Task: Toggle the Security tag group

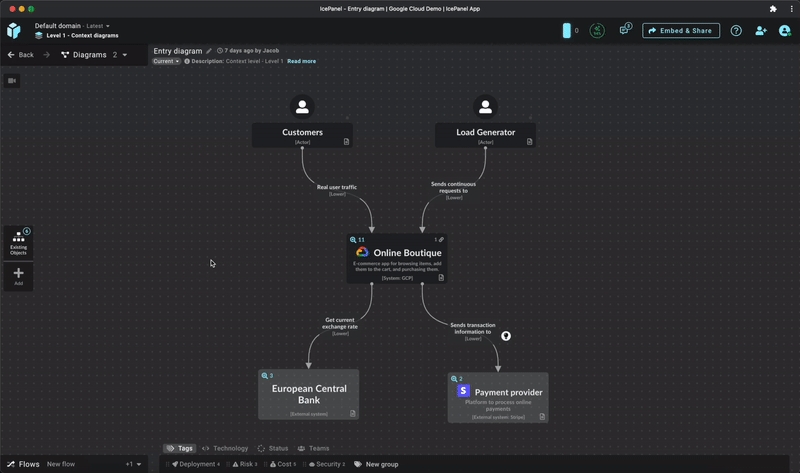Action: click(x=327, y=464)
